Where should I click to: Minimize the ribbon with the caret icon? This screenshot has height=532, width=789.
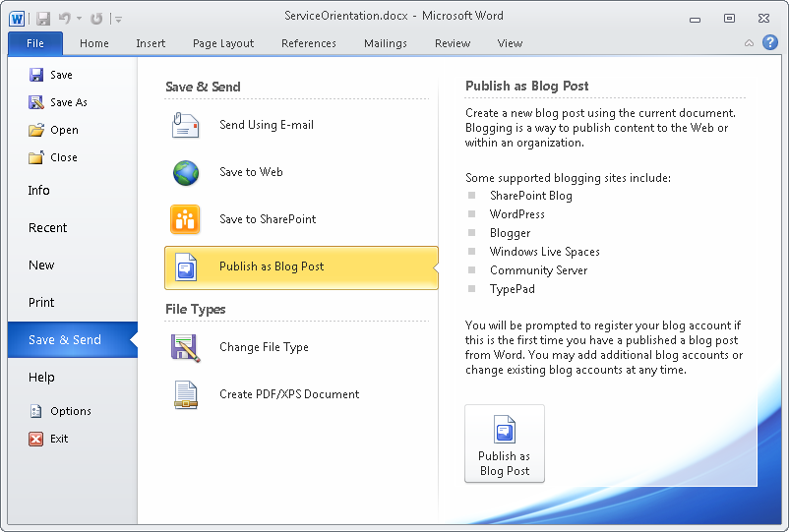pos(749,43)
